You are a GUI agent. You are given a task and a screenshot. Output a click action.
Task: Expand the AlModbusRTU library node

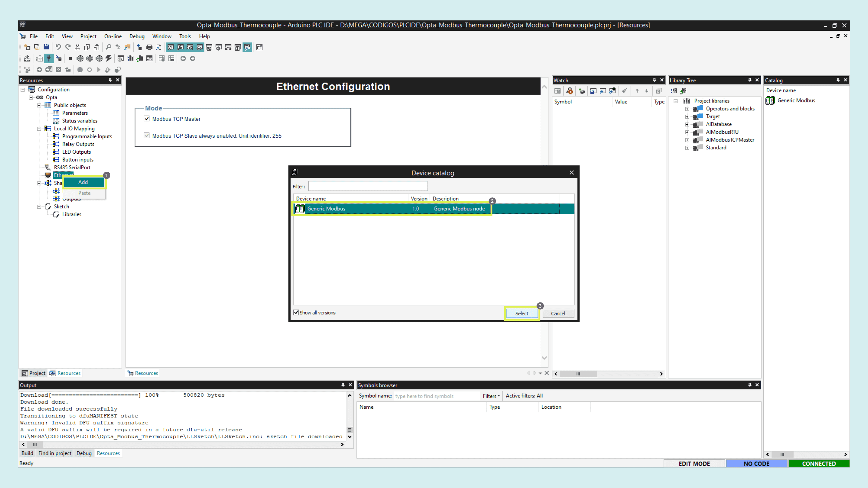click(687, 132)
